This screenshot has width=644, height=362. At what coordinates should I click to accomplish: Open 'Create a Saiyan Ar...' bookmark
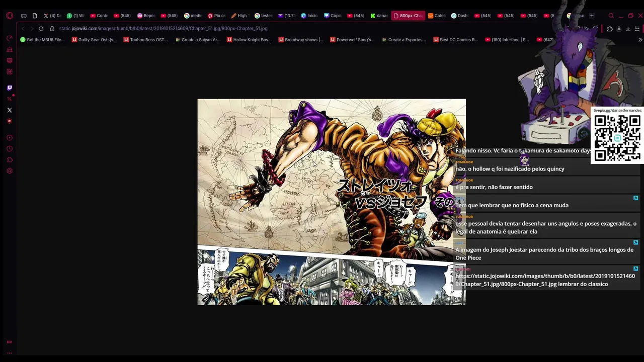pos(198,40)
